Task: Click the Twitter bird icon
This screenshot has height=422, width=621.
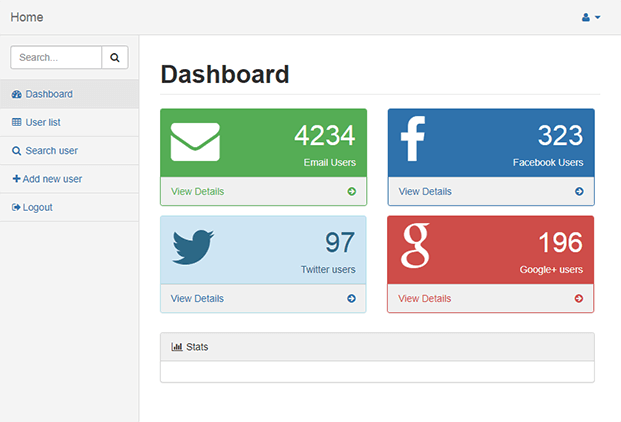Action: 193,247
